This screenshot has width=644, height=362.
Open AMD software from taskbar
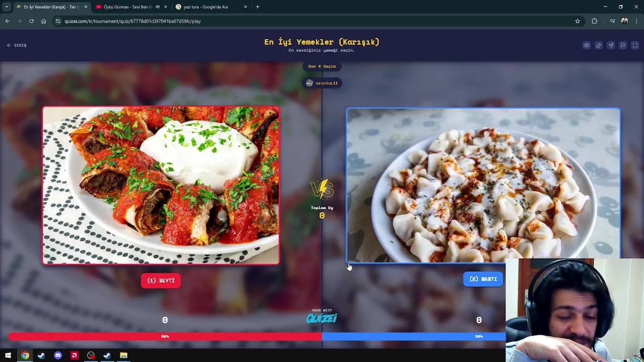click(74, 355)
